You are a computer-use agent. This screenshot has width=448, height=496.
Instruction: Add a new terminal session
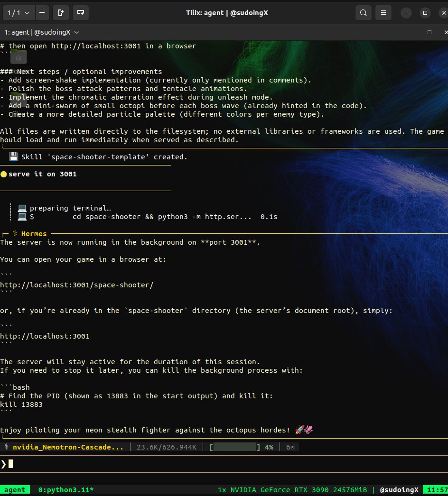pyautogui.click(x=42, y=13)
